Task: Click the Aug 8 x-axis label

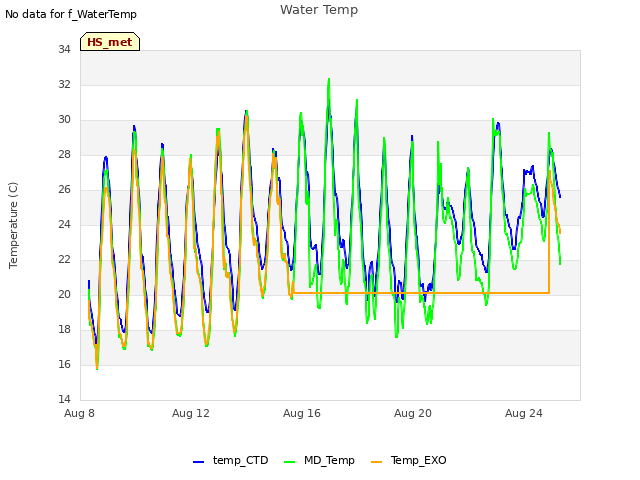Action: 79,413
